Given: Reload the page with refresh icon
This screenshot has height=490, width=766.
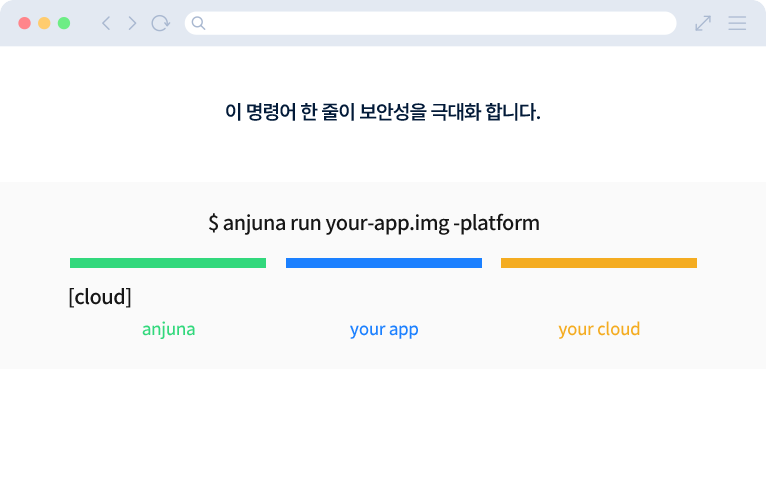Looking at the screenshot, I should point(160,23).
